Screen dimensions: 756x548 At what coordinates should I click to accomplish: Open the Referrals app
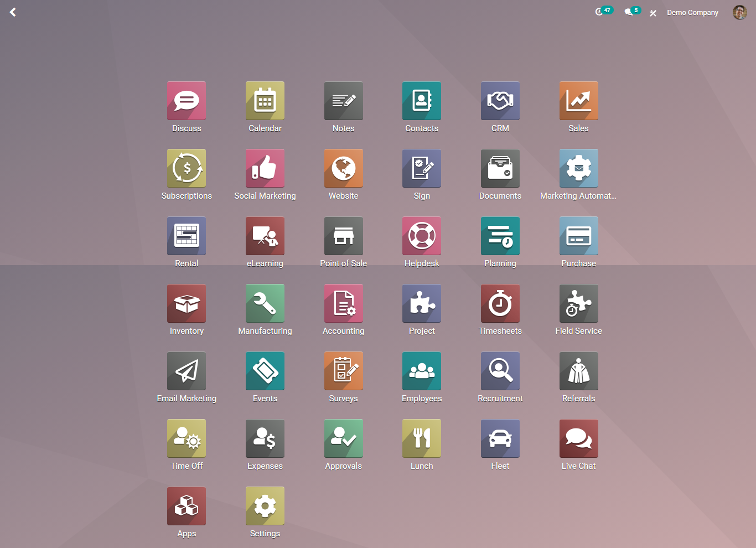tap(579, 371)
